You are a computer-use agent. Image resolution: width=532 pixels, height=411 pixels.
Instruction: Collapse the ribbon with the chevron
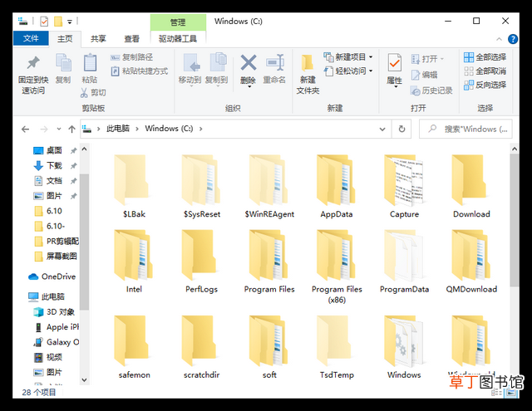click(x=499, y=39)
